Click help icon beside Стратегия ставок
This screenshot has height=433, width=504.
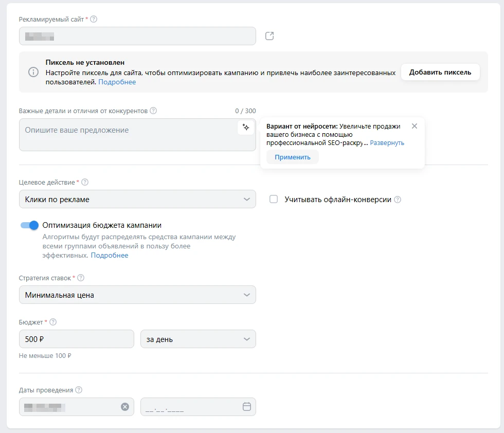click(81, 278)
